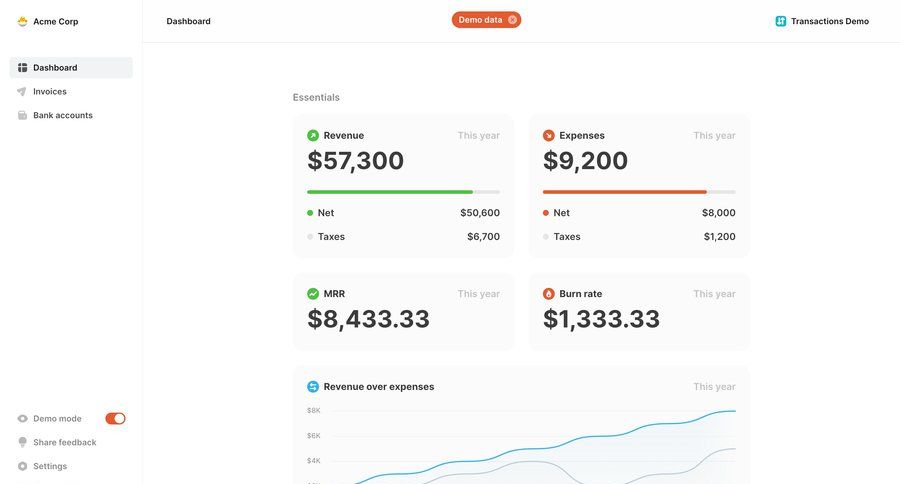Click the Revenue over expenses swap icon
The height and width of the screenshot is (484, 900).
click(x=313, y=386)
